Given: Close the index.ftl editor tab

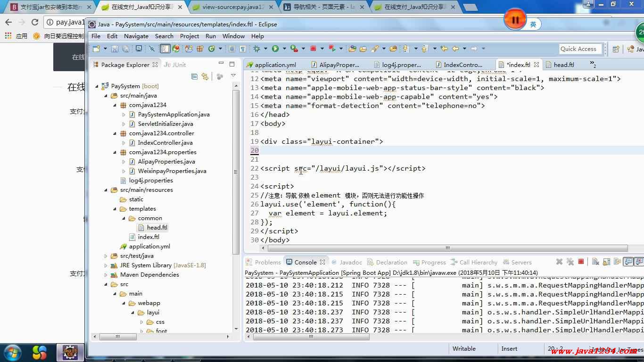Looking at the screenshot, I should pos(537,65).
